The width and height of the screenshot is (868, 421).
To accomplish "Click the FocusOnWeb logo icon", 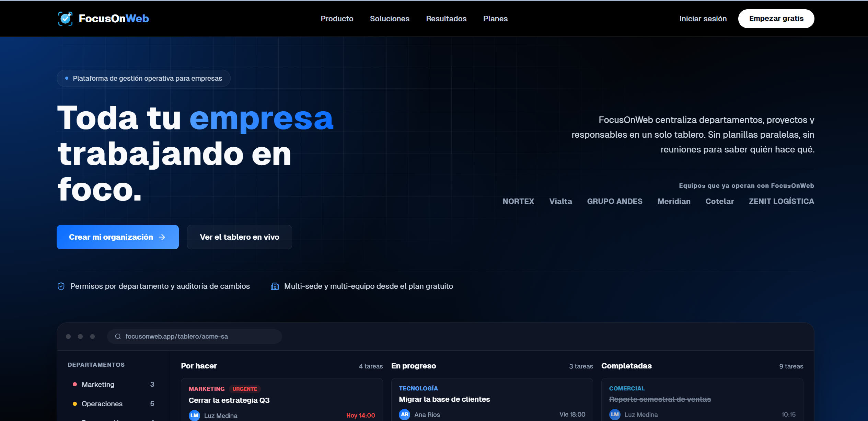I will (65, 19).
